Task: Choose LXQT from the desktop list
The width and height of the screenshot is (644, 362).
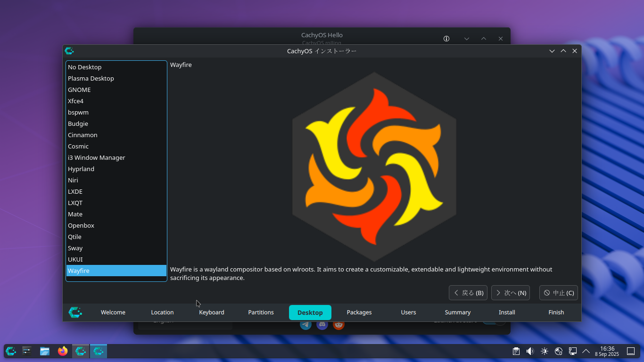Action: (x=116, y=203)
